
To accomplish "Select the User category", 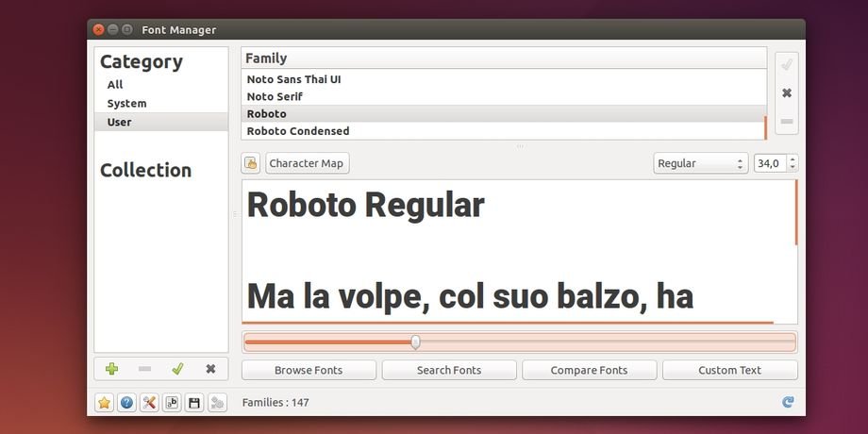I will (161, 122).
